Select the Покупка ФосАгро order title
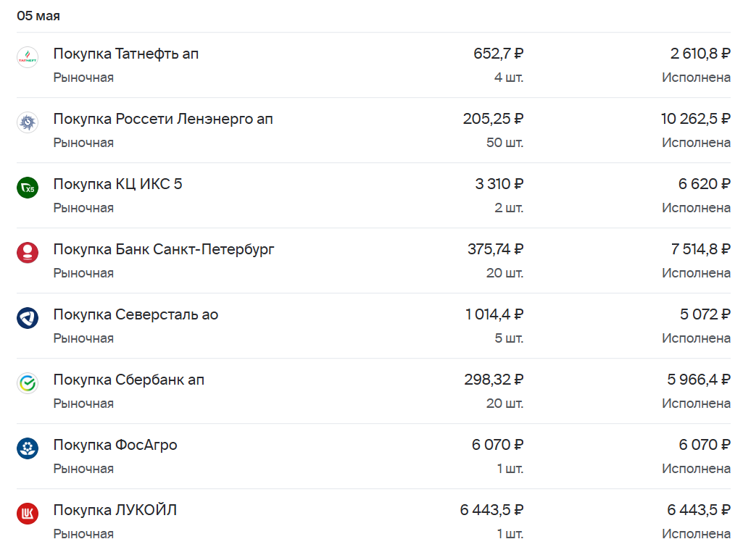 [x=115, y=445]
